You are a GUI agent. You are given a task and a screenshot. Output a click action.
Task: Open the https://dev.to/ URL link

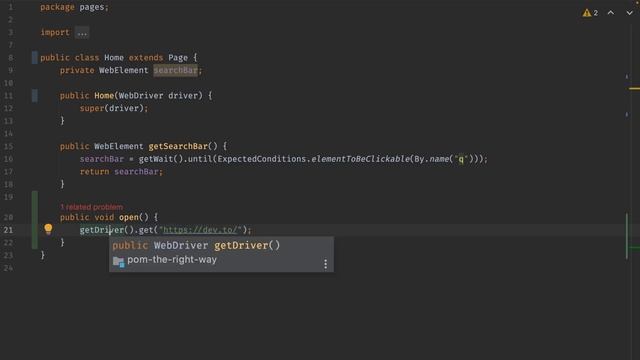[x=200, y=230]
